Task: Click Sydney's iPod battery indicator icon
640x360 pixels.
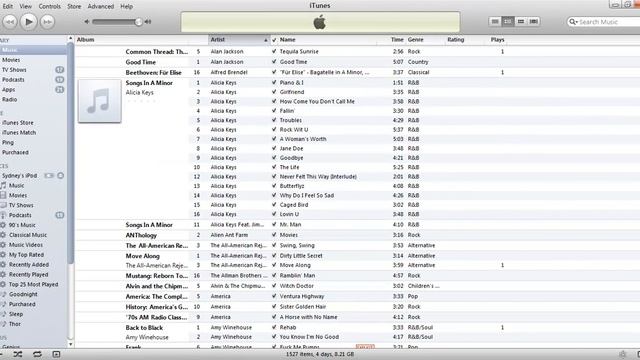Action: (49, 176)
